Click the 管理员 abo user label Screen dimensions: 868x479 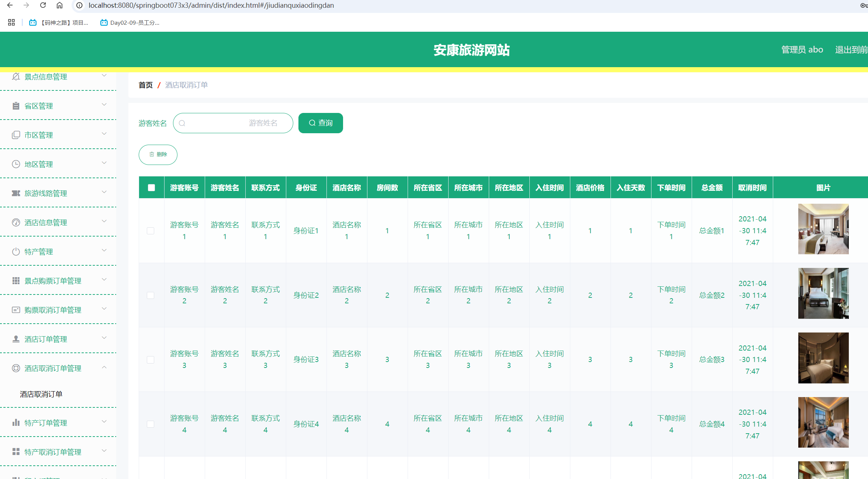(802, 49)
